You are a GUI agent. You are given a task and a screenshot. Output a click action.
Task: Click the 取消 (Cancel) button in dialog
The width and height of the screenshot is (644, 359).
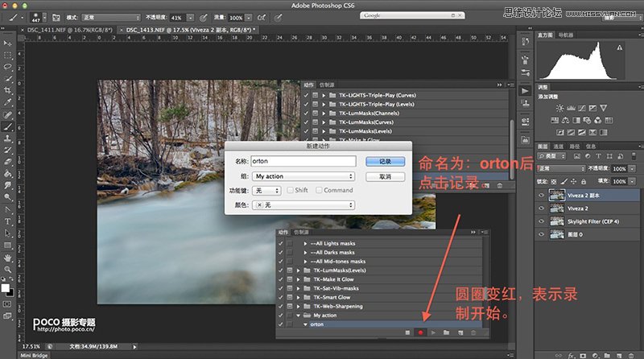click(x=384, y=175)
